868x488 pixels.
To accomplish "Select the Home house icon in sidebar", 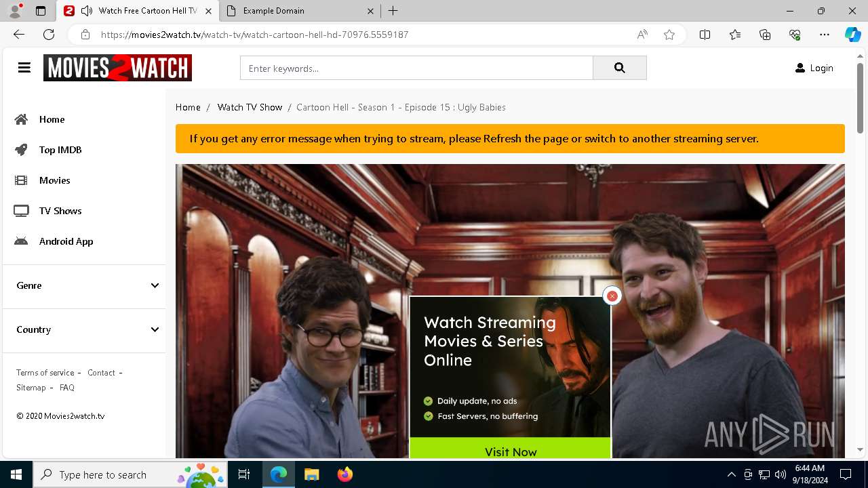I will (x=22, y=119).
